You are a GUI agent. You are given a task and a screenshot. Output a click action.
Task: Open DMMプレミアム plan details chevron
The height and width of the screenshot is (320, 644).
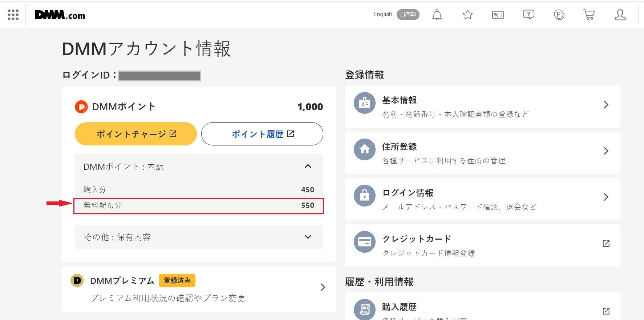click(x=322, y=287)
